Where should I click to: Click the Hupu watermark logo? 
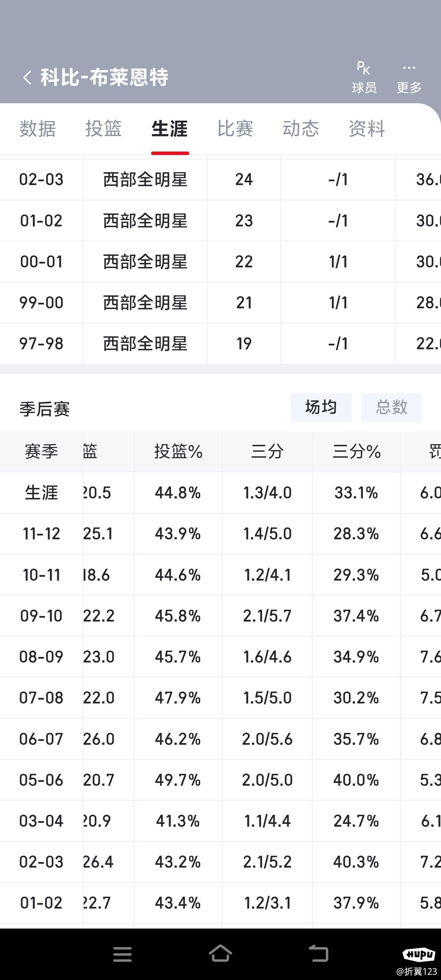coord(419,954)
